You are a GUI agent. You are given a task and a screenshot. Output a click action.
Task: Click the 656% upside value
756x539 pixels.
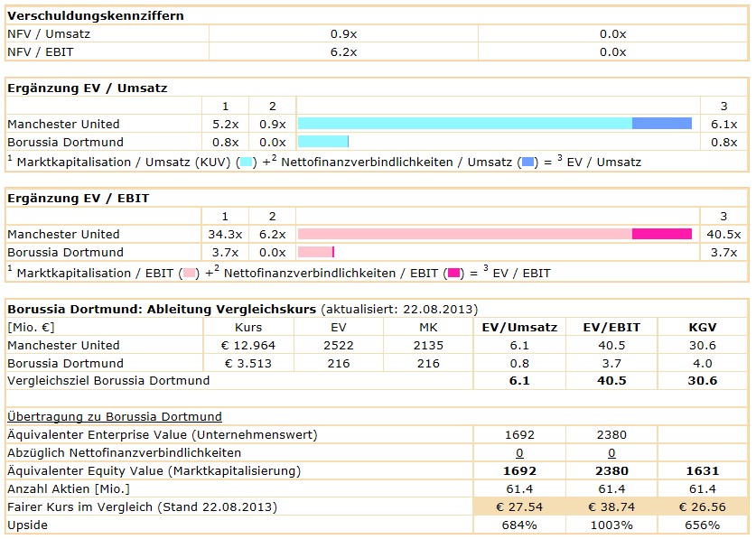pyautogui.click(x=703, y=525)
